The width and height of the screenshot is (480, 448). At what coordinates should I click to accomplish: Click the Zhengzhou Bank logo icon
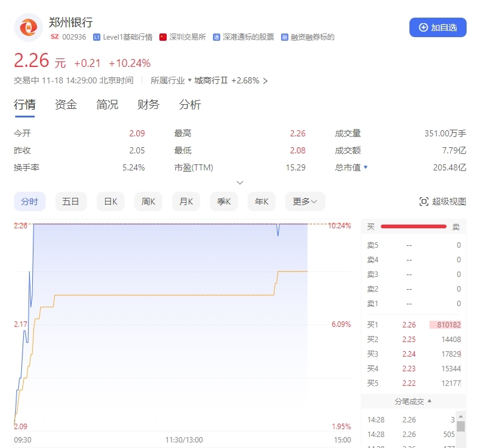pyautogui.click(x=29, y=27)
